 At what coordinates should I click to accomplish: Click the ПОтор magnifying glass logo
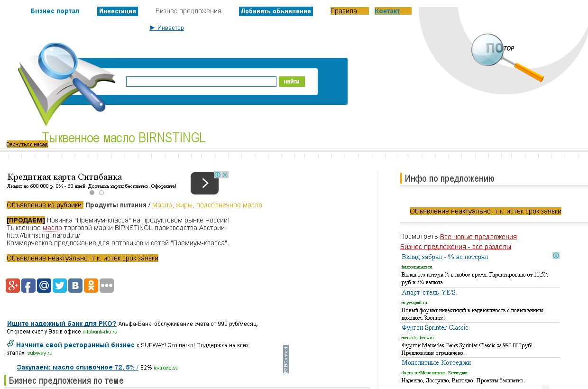click(x=506, y=57)
